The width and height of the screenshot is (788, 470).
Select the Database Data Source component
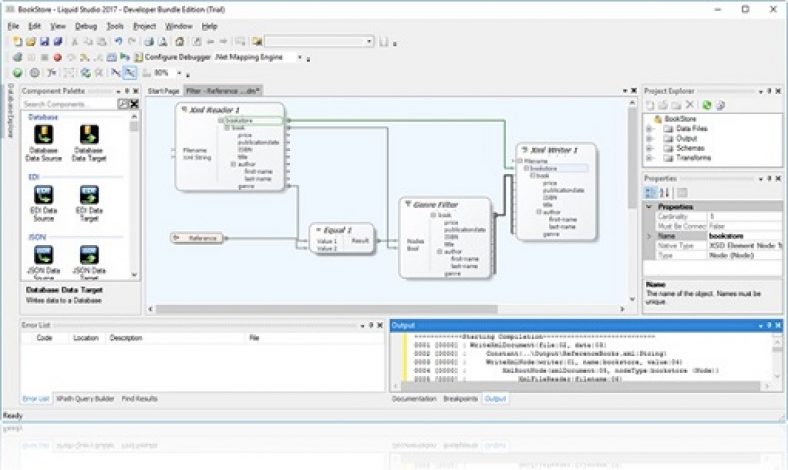coord(42,136)
